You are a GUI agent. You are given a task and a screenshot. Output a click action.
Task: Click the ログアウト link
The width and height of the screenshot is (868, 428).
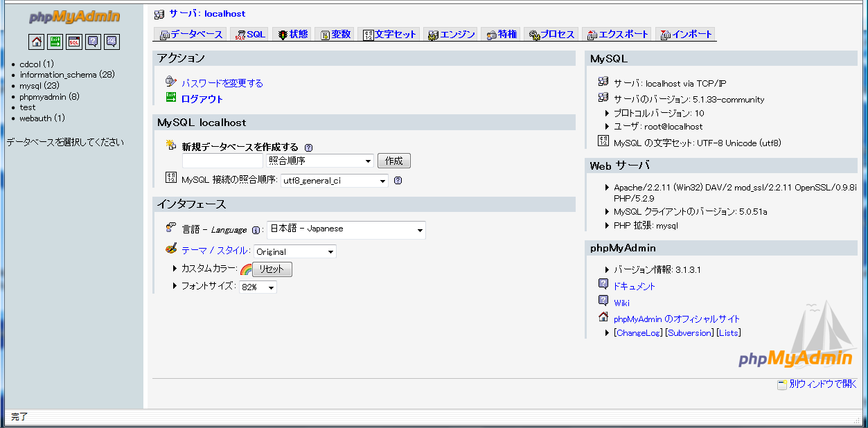click(x=202, y=99)
